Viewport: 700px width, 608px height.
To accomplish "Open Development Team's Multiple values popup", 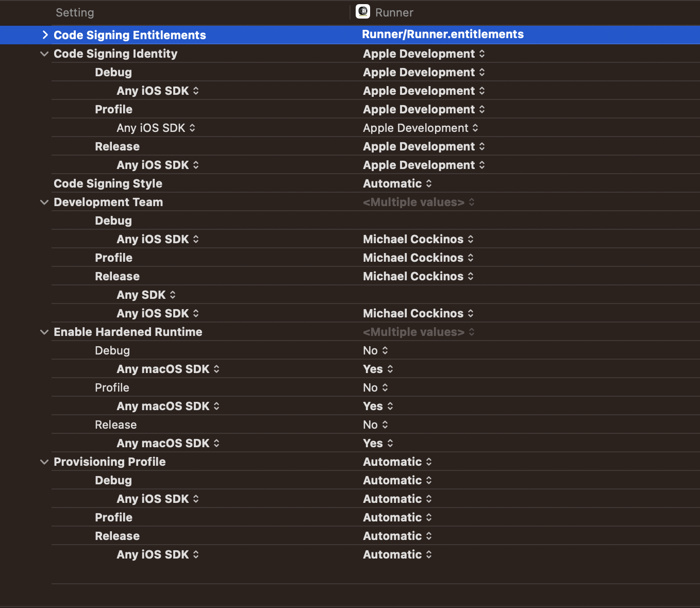I will tap(418, 202).
